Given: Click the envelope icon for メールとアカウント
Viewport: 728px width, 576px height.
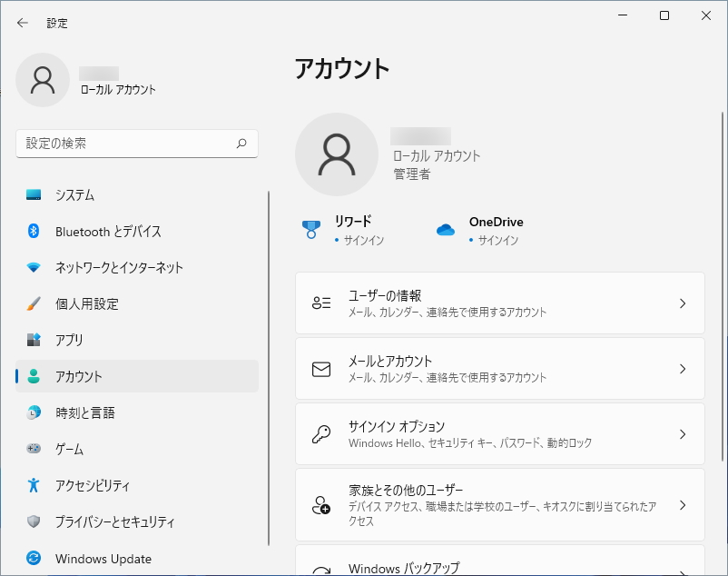Looking at the screenshot, I should [x=321, y=369].
